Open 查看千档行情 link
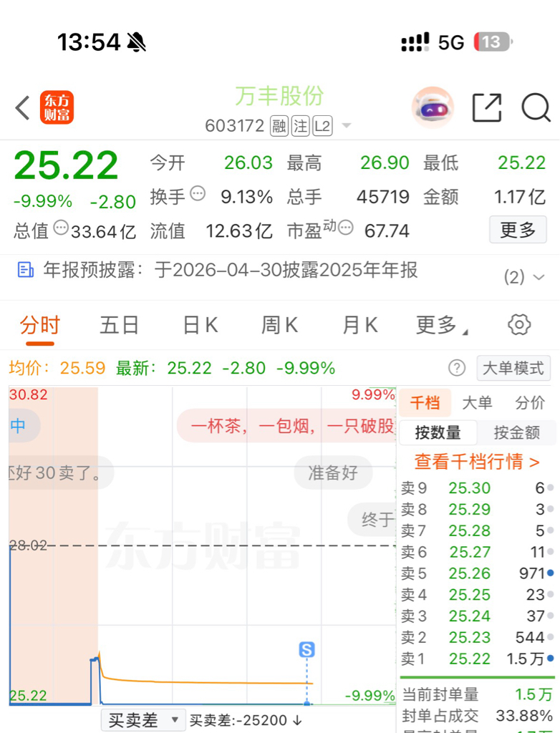 pyautogui.click(x=477, y=462)
